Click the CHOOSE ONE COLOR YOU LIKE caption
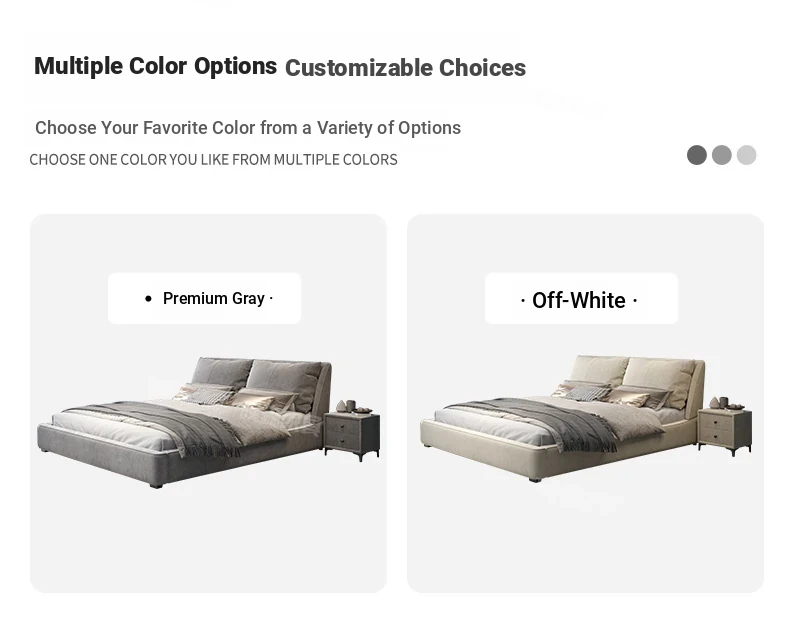 [x=213, y=160]
